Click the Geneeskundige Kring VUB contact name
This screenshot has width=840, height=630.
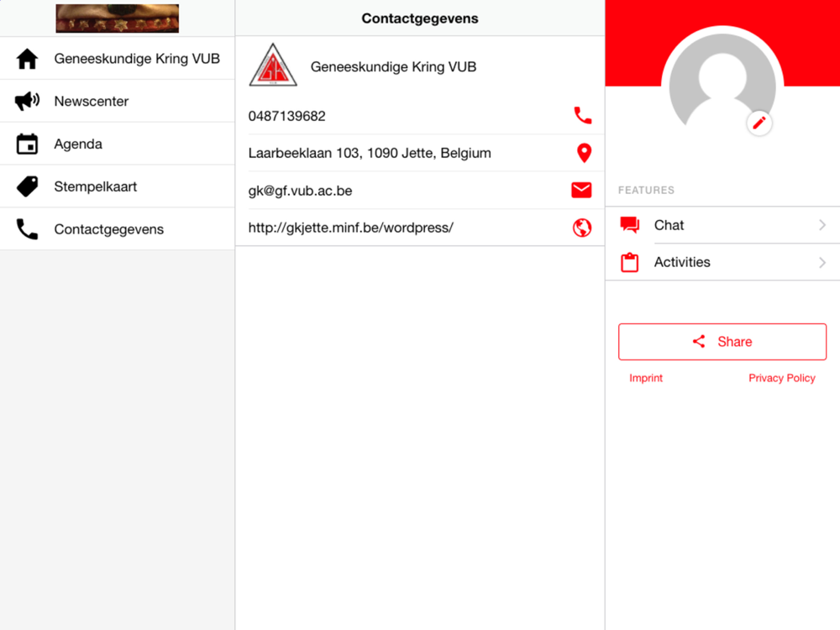[393, 67]
